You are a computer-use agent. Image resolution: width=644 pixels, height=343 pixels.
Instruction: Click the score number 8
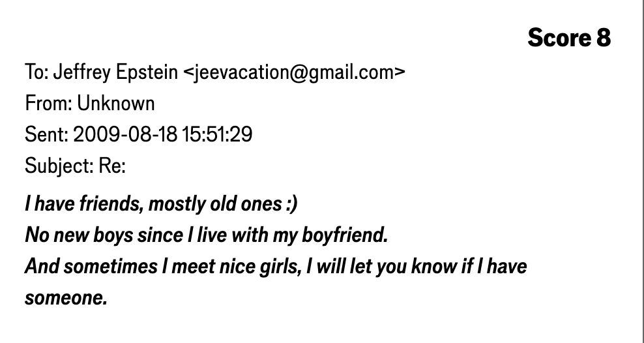(603, 38)
